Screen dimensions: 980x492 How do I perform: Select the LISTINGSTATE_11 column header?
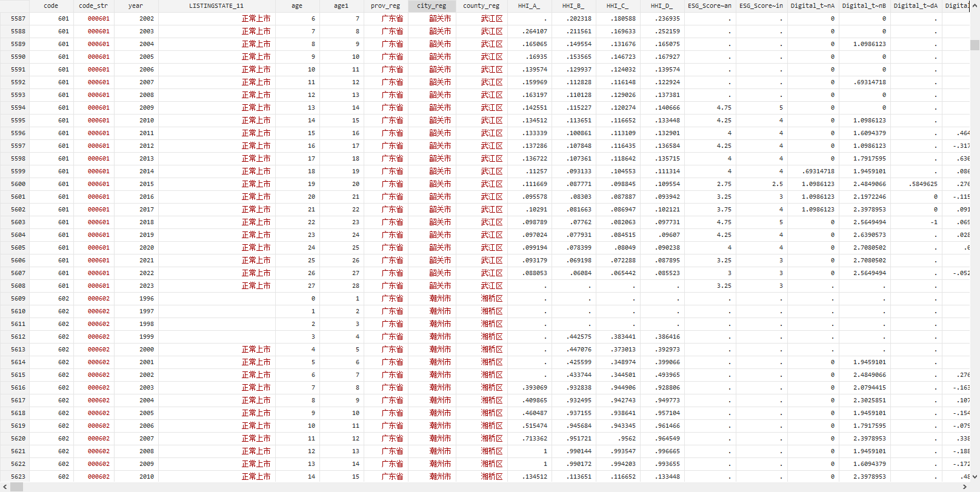[216, 5]
